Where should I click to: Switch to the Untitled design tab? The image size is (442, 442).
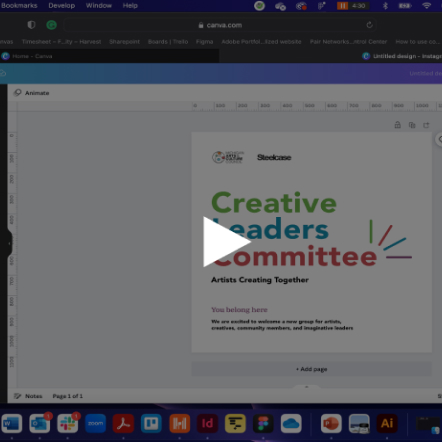click(407, 56)
